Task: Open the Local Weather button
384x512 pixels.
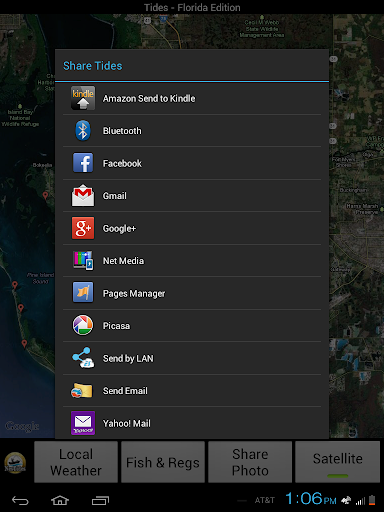Action: tap(76, 462)
